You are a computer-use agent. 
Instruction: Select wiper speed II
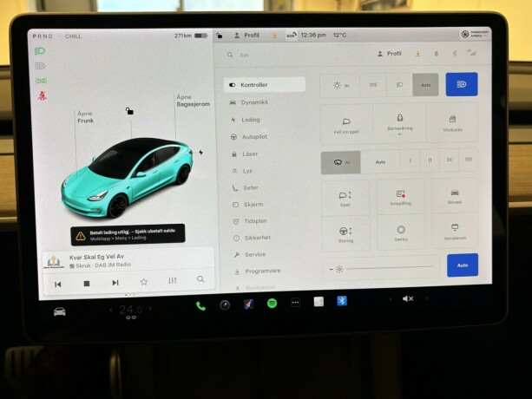point(430,160)
